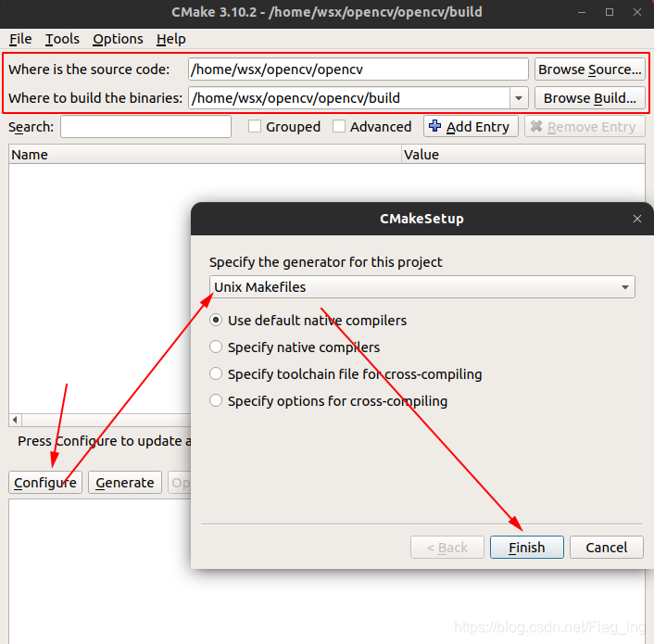Select Specify toolchain file for cross-compiling
This screenshot has height=644, width=654.
coord(346,374)
